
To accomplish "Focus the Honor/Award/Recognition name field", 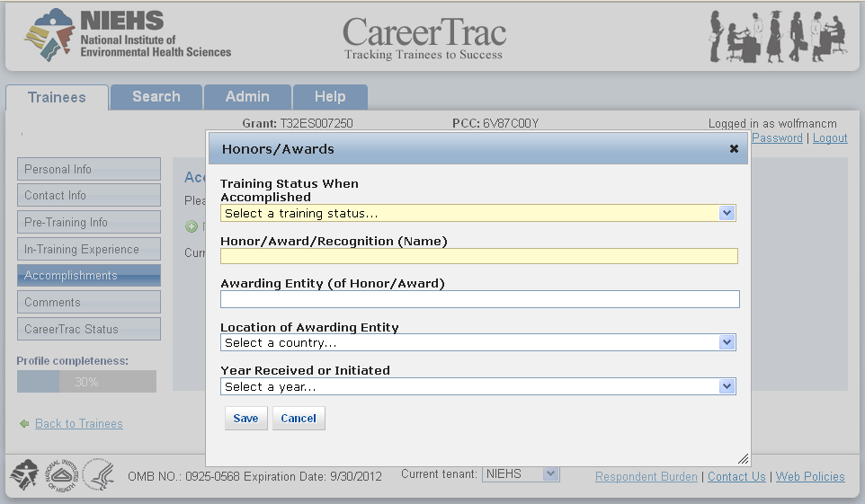I will pyautogui.click(x=479, y=256).
